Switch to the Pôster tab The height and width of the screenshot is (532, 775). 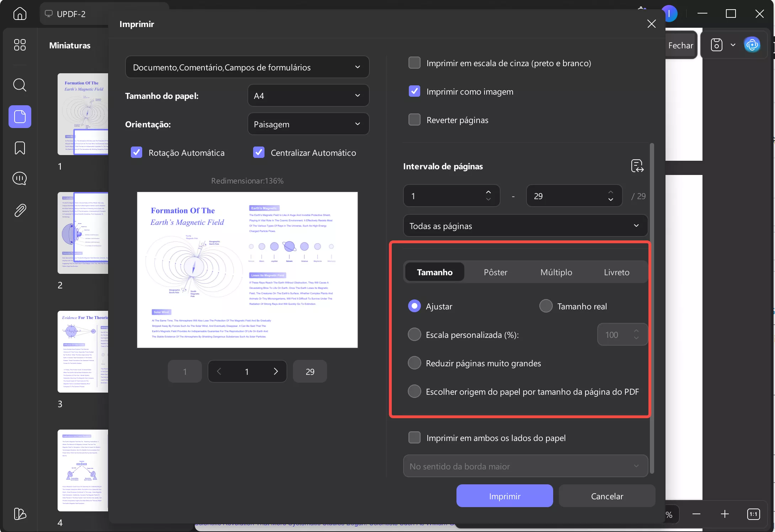pos(496,272)
